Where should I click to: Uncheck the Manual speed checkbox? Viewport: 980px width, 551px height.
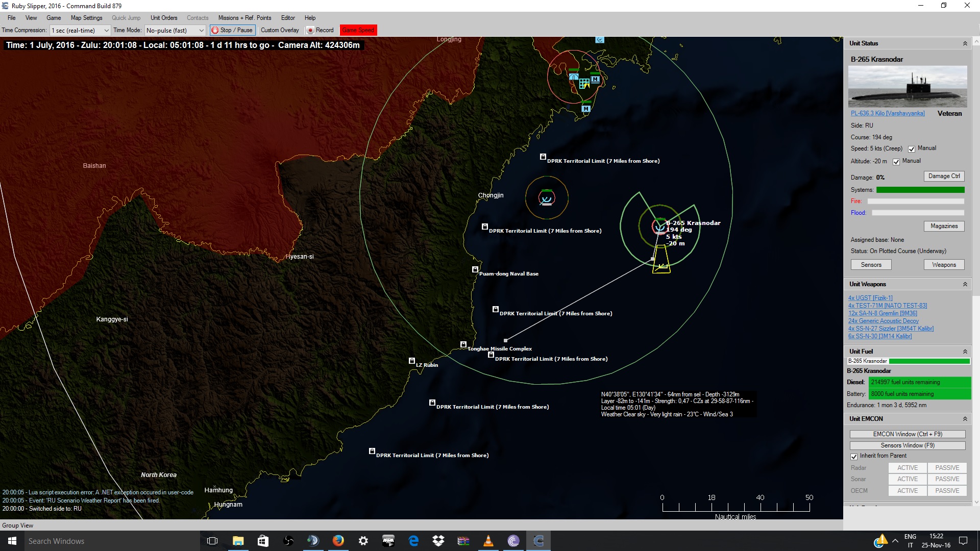pyautogui.click(x=912, y=149)
